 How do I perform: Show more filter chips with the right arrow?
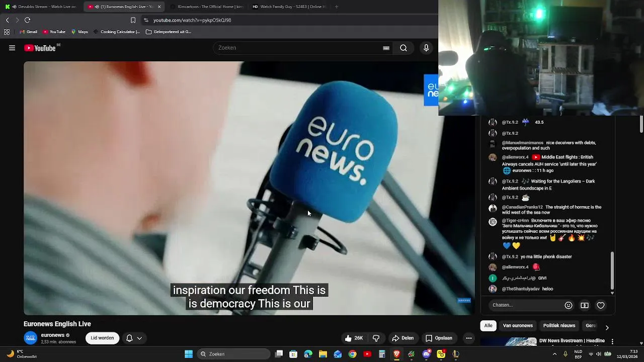point(607,327)
